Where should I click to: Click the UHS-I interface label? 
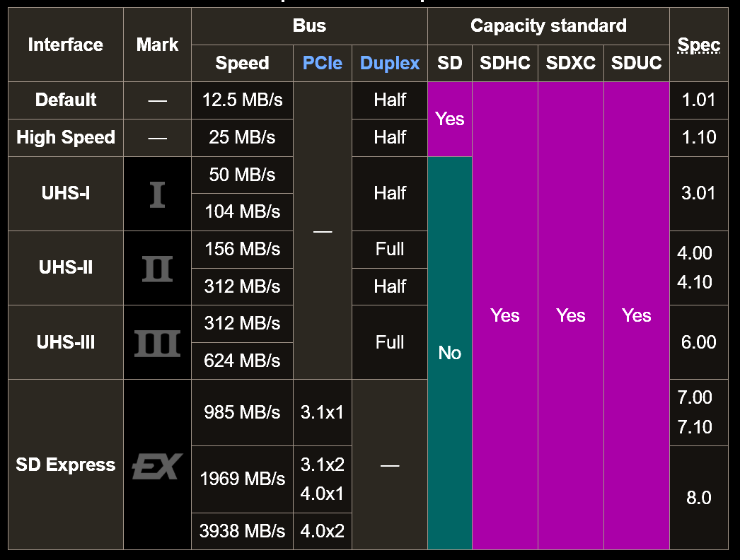[66, 194]
